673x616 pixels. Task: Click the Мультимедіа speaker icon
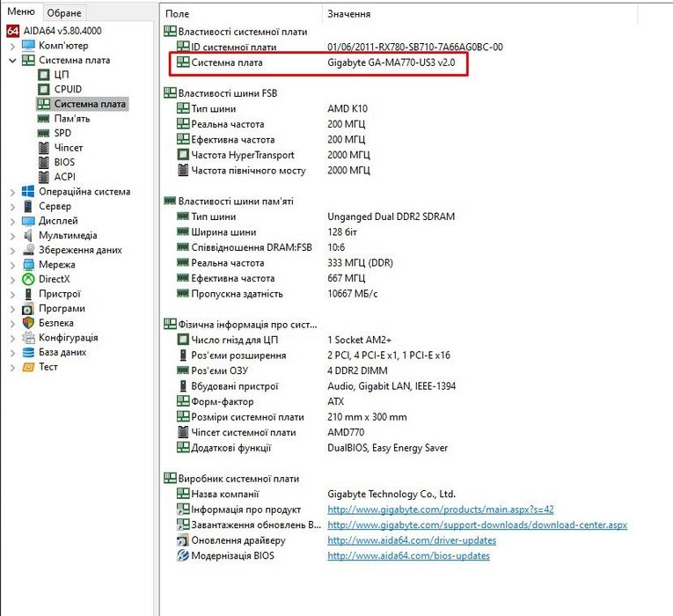tap(28, 235)
